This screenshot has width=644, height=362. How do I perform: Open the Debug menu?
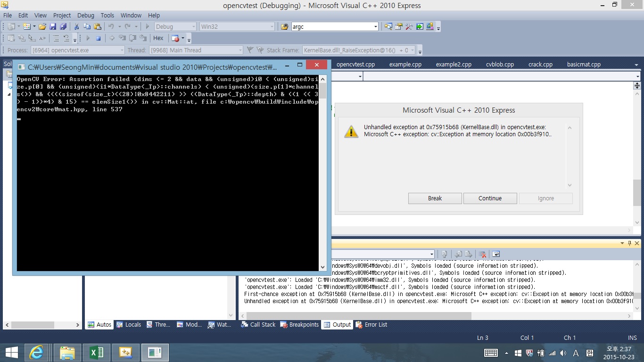click(86, 15)
